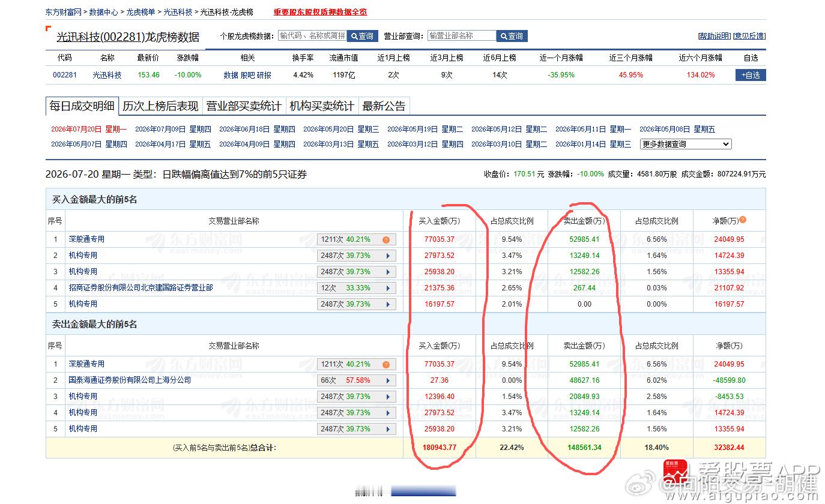This screenshot has height=504, width=825.
Task: Click total net amount 32382.44
Action: point(730,448)
